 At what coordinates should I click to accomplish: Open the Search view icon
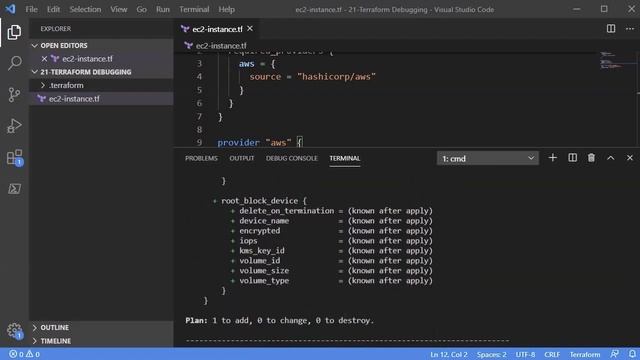(14, 63)
